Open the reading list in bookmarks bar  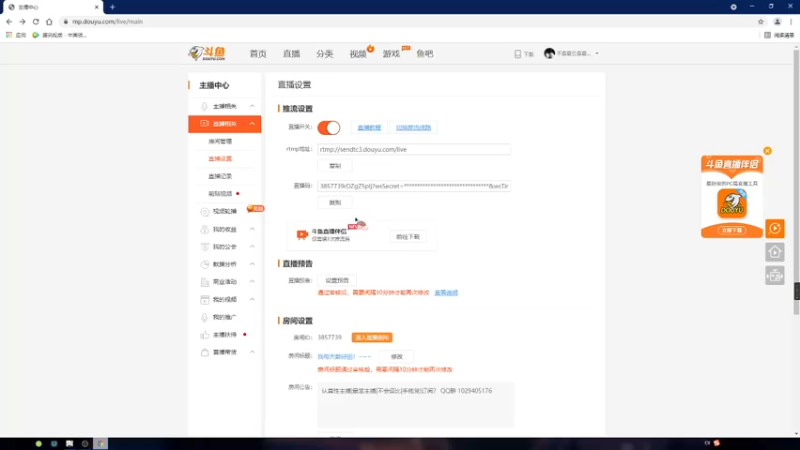[x=779, y=35]
